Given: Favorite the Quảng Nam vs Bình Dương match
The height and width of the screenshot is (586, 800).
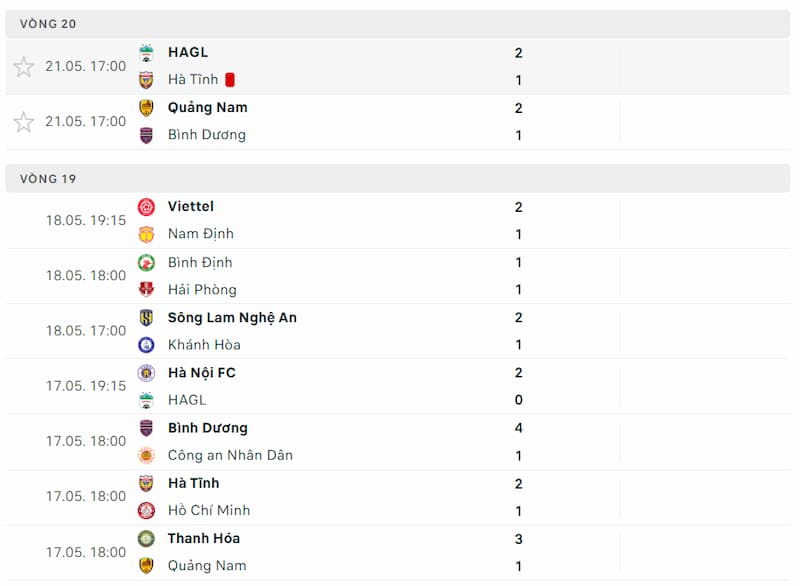Looking at the screenshot, I should pos(24,122).
